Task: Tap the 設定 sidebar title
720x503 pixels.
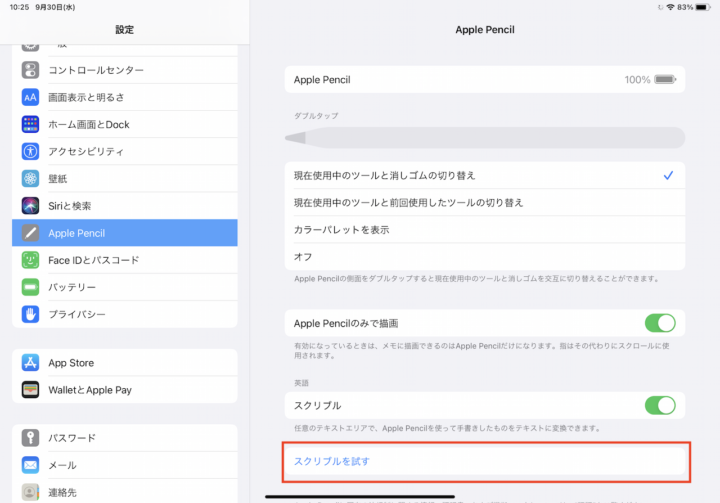Action: 124,30
